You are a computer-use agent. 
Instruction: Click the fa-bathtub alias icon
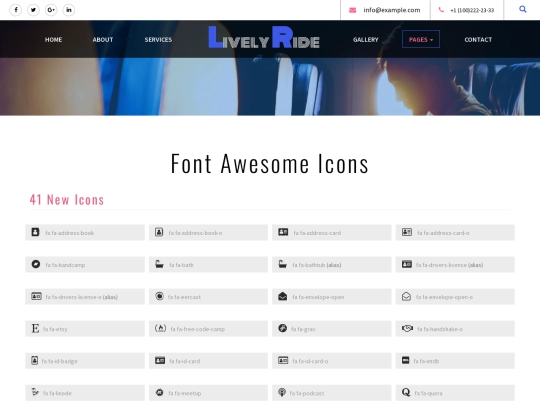pyautogui.click(x=282, y=264)
